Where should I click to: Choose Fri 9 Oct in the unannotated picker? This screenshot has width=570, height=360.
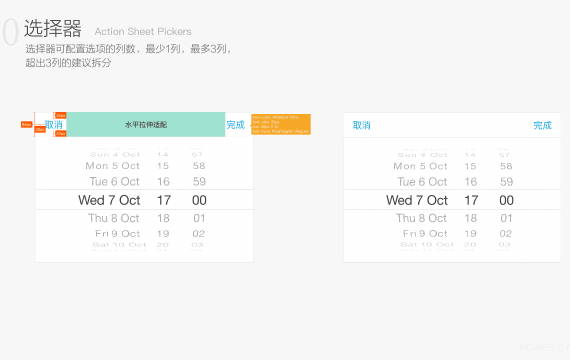pyautogui.click(x=425, y=233)
